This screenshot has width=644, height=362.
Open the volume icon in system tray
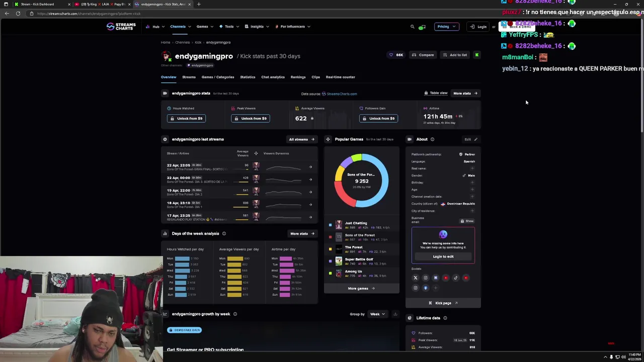click(x=623, y=357)
